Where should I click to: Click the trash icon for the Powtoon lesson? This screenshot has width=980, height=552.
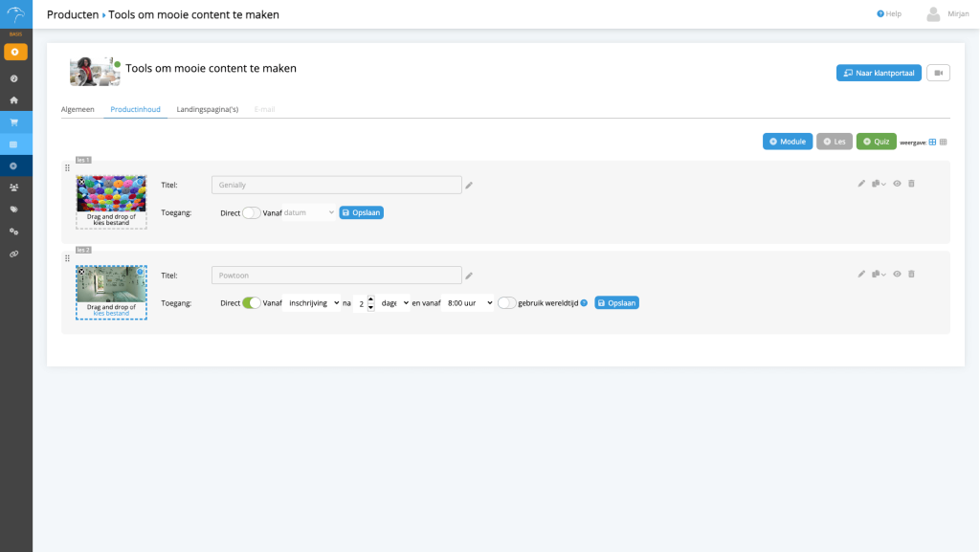coord(911,274)
